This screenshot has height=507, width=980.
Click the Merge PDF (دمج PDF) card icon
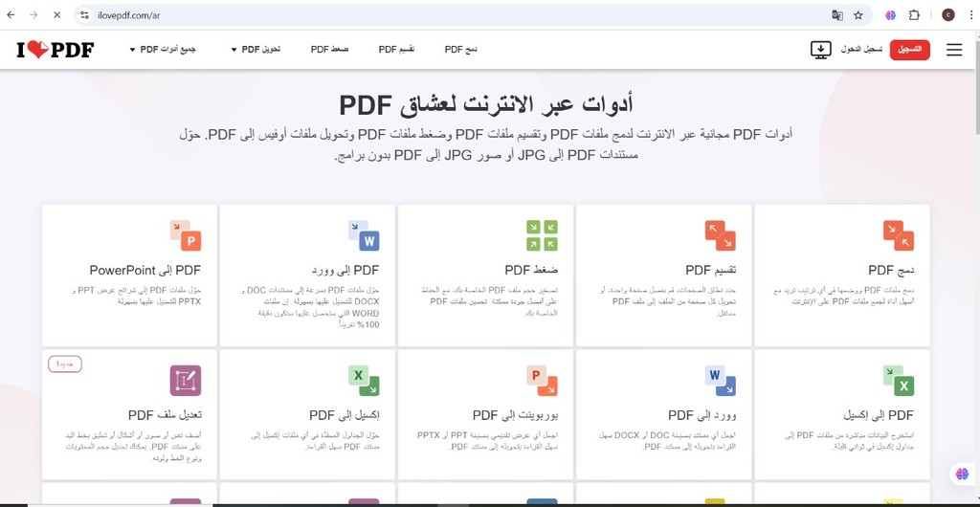pos(899,235)
